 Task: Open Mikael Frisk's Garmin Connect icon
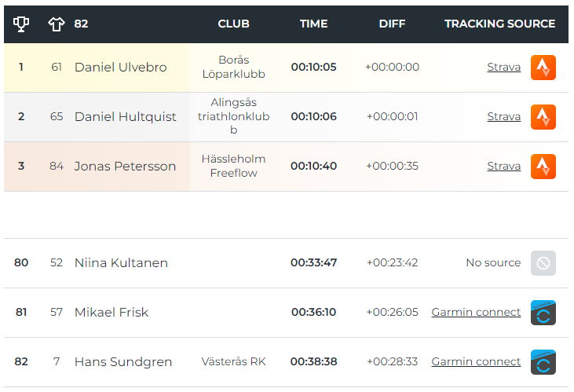point(543,313)
